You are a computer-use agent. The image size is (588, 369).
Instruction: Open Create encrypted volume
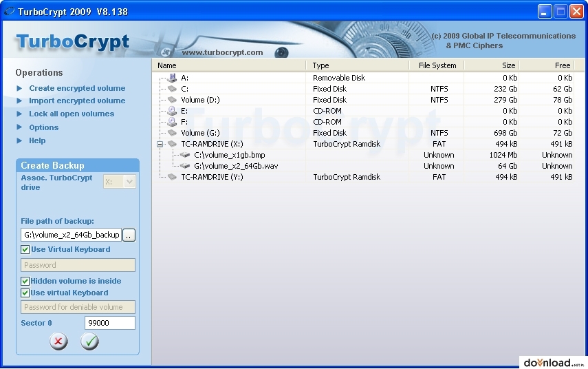pos(77,88)
